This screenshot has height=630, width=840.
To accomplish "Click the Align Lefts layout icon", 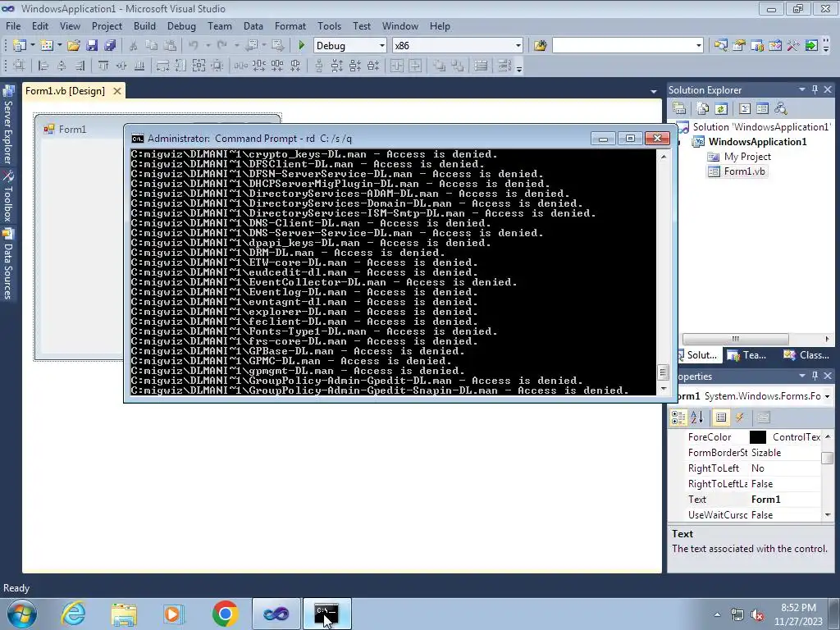I will click(x=43, y=66).
